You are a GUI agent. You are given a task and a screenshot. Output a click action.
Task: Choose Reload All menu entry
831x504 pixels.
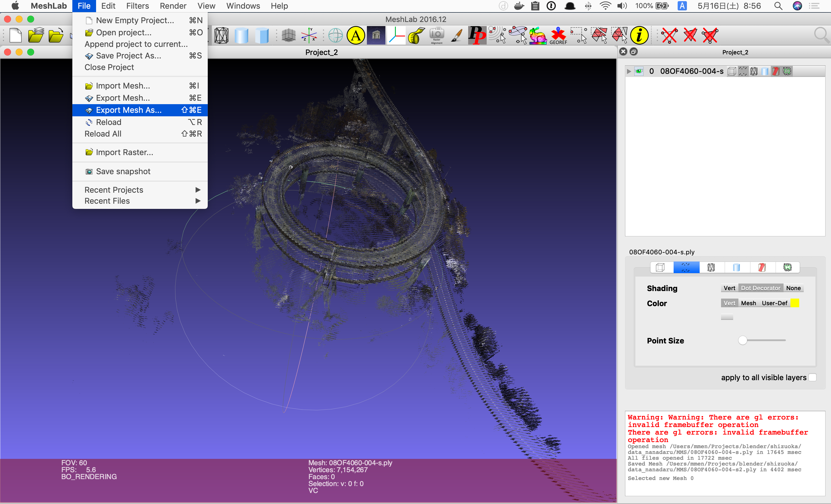point(140,134)
